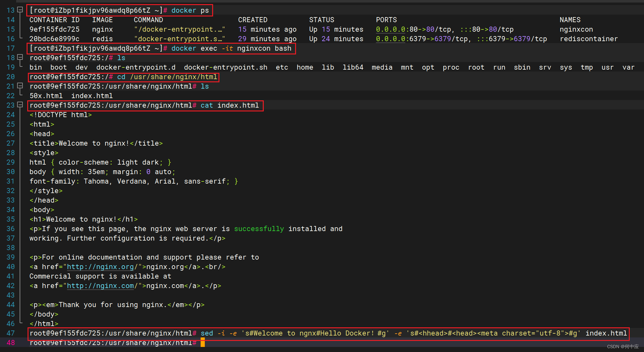The height and width of the screenshot is (352, 644).
Task: Click 'Up 15 minutes' status value
Action: coord(336,29)
